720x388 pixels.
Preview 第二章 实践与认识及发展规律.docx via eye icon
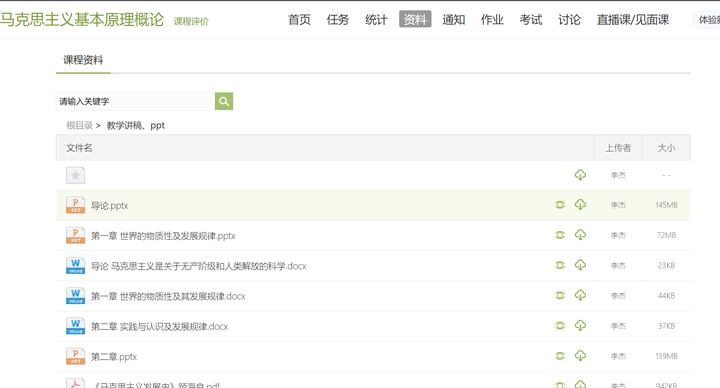pyautogui.click(x=560, y=326)
